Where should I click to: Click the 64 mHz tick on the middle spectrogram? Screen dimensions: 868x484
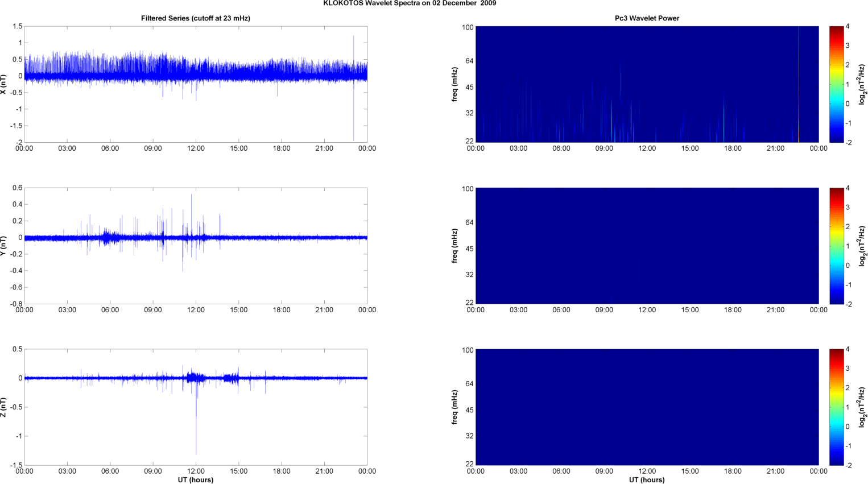tap(468, 222)
